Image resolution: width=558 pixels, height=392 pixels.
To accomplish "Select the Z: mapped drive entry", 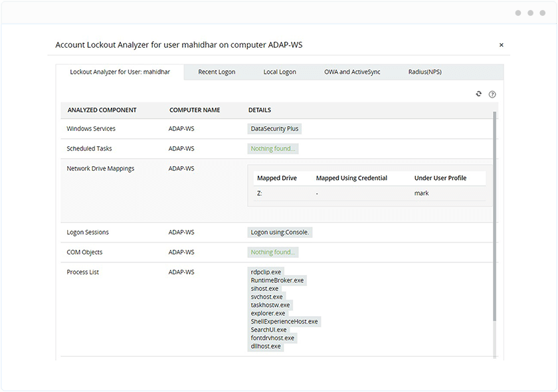I will pos(260,193).
